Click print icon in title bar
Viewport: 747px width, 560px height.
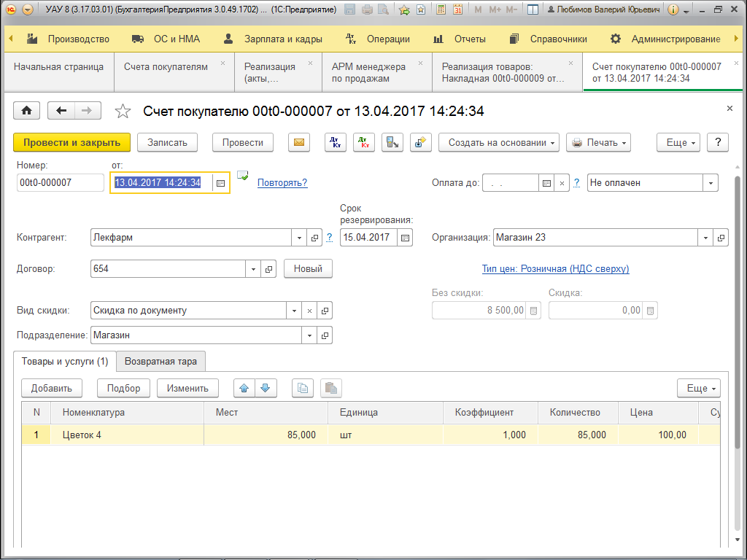coord(367,9)
